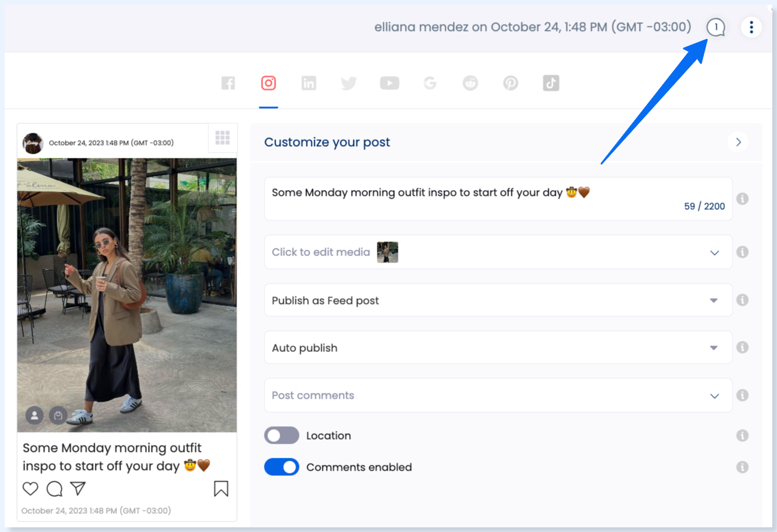
Task: Switch to the Facebook network tab
Action: click(228, 83)
